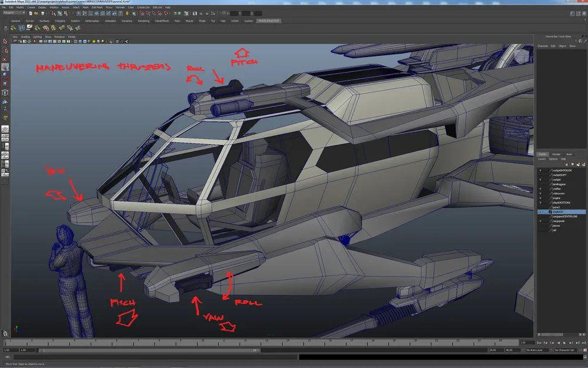Image resolution: width=588 pixels, height=368 pixels.
Task: Open the No Anim Layer dropdown
Action: point(538,350)
